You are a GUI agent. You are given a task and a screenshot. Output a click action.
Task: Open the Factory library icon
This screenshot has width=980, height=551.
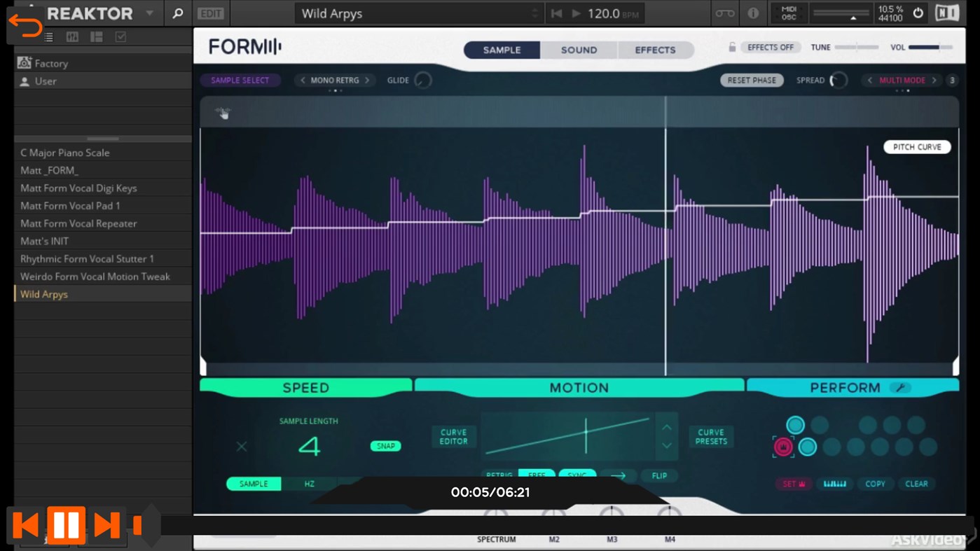tap(25, 63)
